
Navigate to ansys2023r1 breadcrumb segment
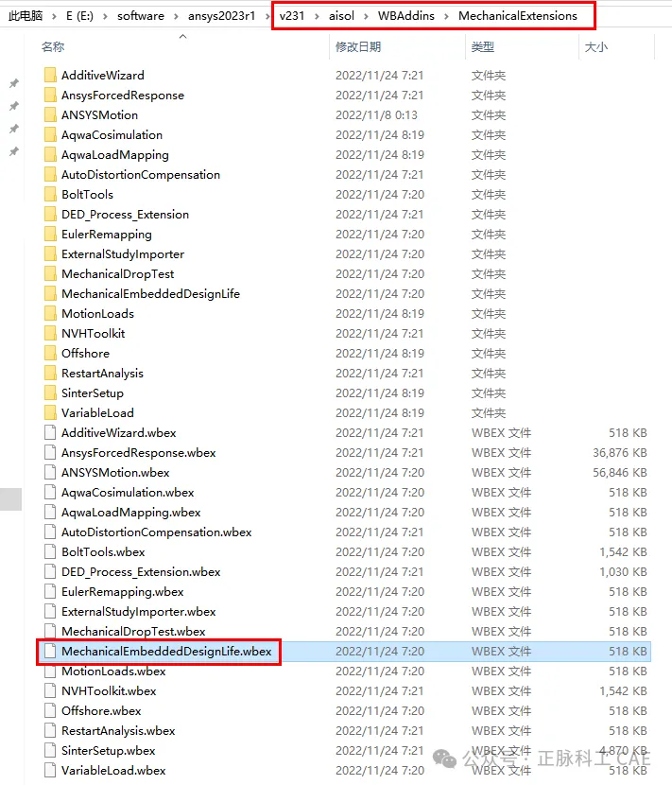coord(222,16)
